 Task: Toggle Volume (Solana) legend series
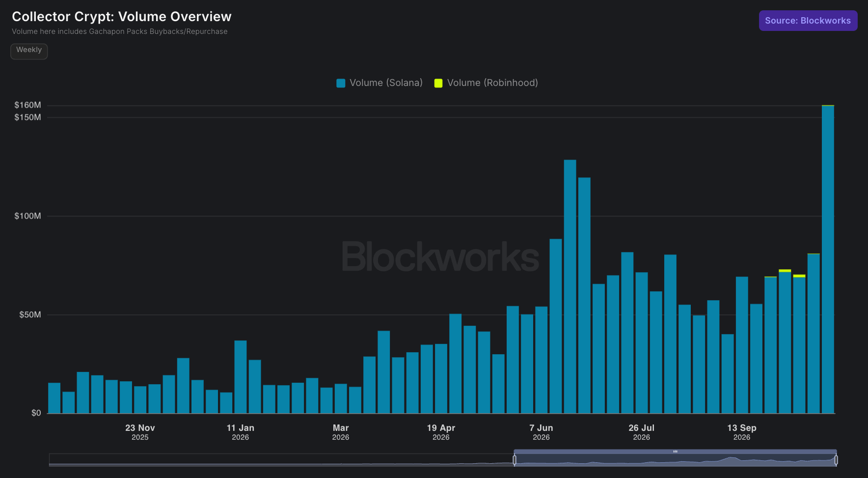click(x=380, y=83)
